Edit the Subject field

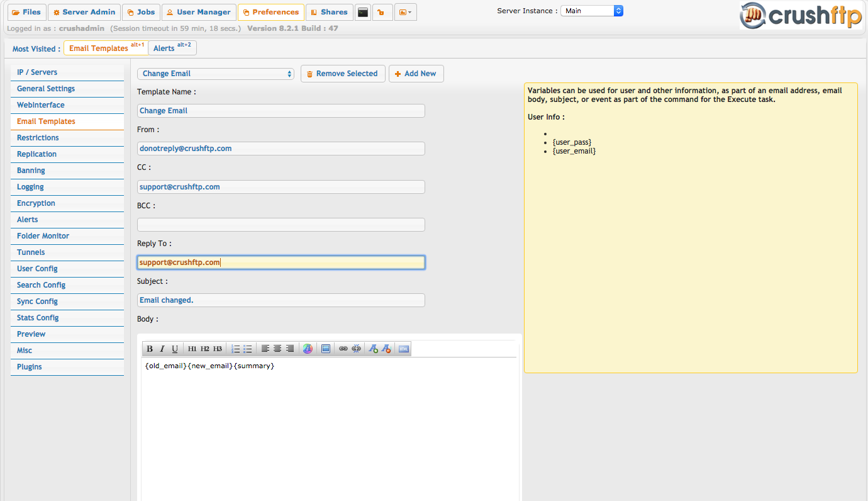(x=281, y=300)
